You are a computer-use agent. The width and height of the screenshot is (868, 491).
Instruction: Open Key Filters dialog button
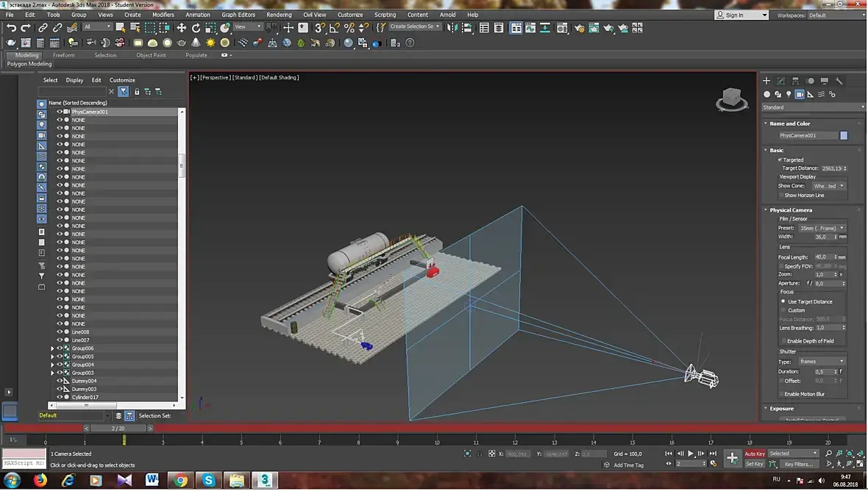[x=799, y=464]
